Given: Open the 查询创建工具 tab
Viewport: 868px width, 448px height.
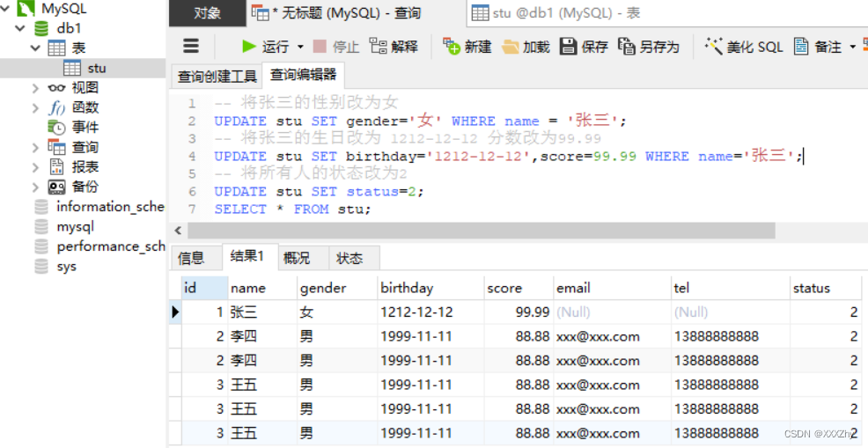Looking at the screenshot, I should pos(217,77).
